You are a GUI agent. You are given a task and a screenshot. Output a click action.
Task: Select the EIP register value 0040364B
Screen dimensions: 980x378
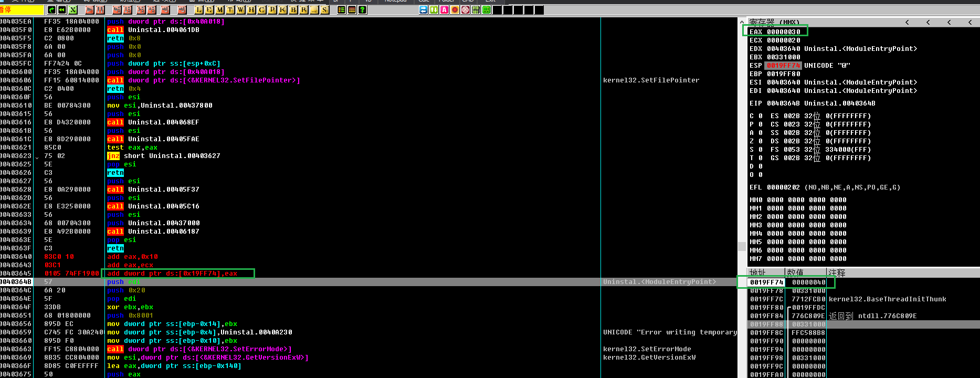click(x=784, y=103)
